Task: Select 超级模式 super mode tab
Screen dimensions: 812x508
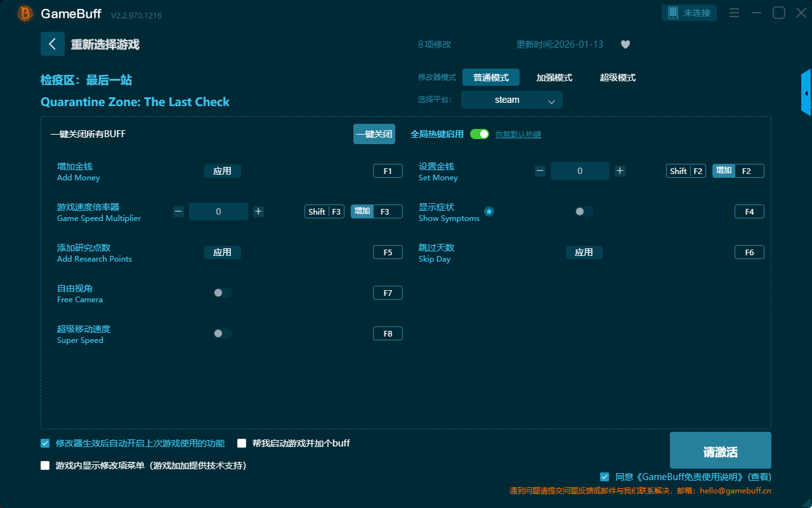Action: [x=617, y=77]
